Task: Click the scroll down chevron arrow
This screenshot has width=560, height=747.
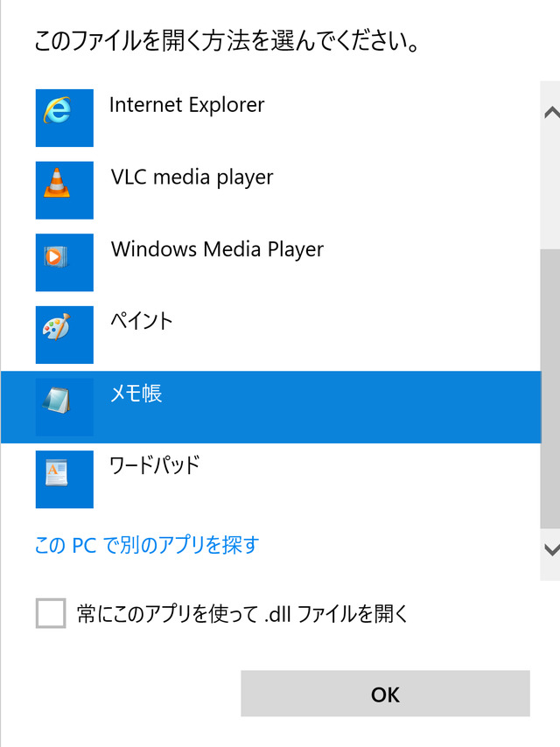Action: click(551, 550)
